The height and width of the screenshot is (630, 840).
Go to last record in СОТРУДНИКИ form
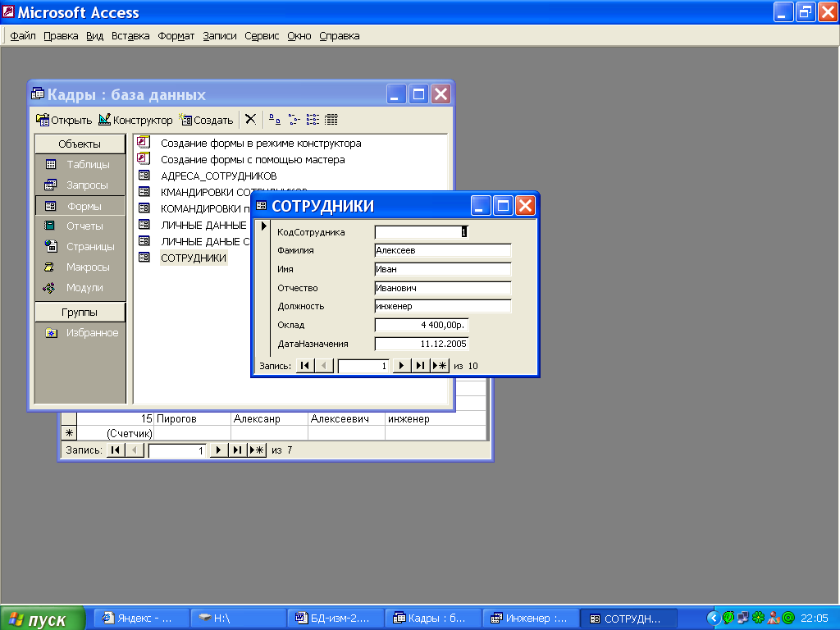(420, 365)
